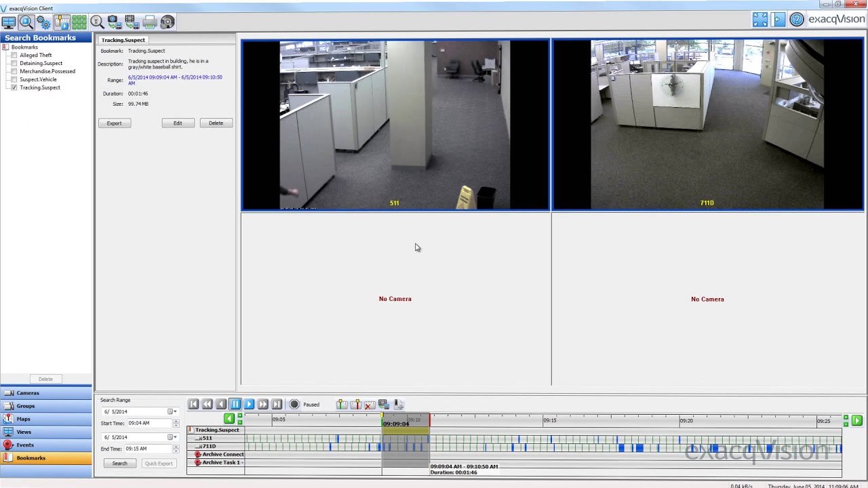
Task: Click the add bookmark icon
Action: click(398, 404)
